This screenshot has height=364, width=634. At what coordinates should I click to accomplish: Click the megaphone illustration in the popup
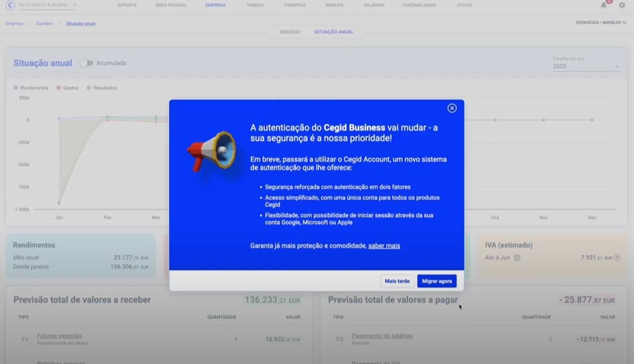point(211,150)
